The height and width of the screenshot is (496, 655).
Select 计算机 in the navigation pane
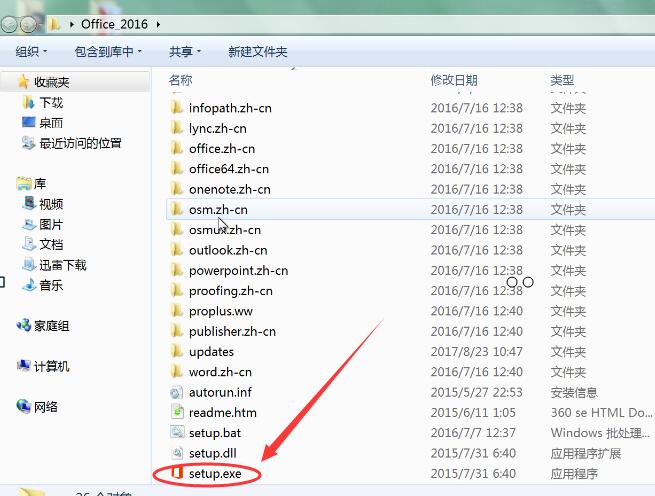click(51, 367)
